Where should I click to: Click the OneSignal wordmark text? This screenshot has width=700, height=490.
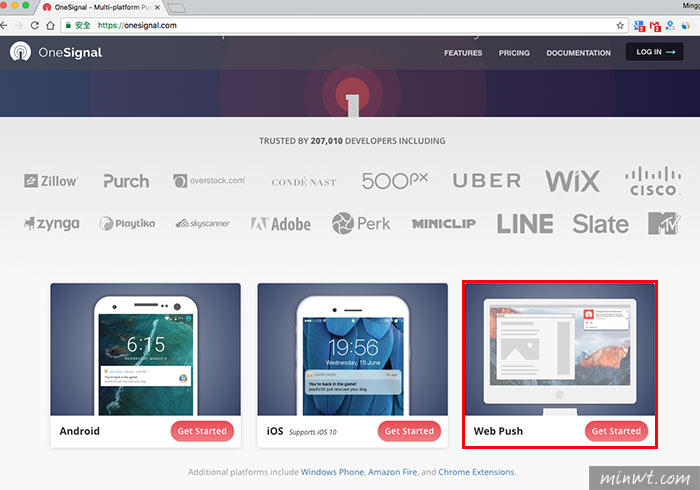point(70,53)
